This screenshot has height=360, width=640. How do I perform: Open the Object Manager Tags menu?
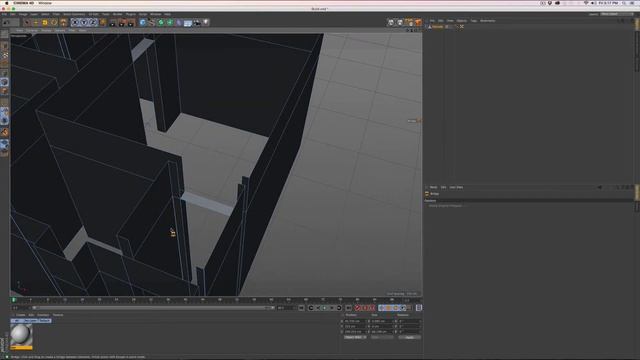pyautogui.click(x=473, y=20)
